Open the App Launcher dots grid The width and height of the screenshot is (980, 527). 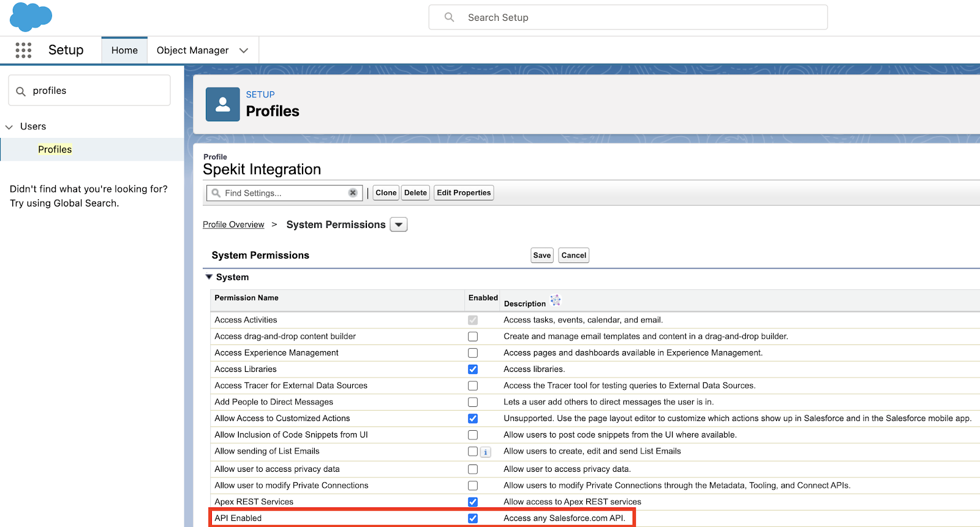23,50
